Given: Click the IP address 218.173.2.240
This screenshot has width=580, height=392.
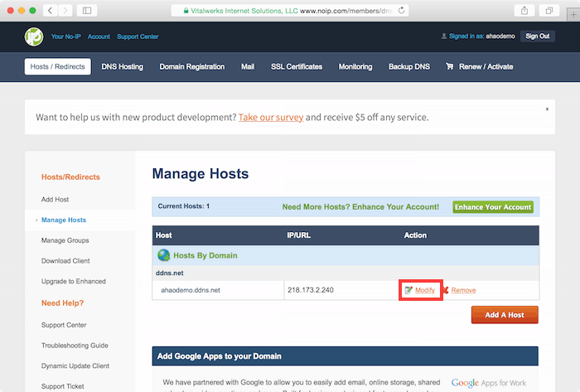Looking at the screenshot, I should pos(311,290).
